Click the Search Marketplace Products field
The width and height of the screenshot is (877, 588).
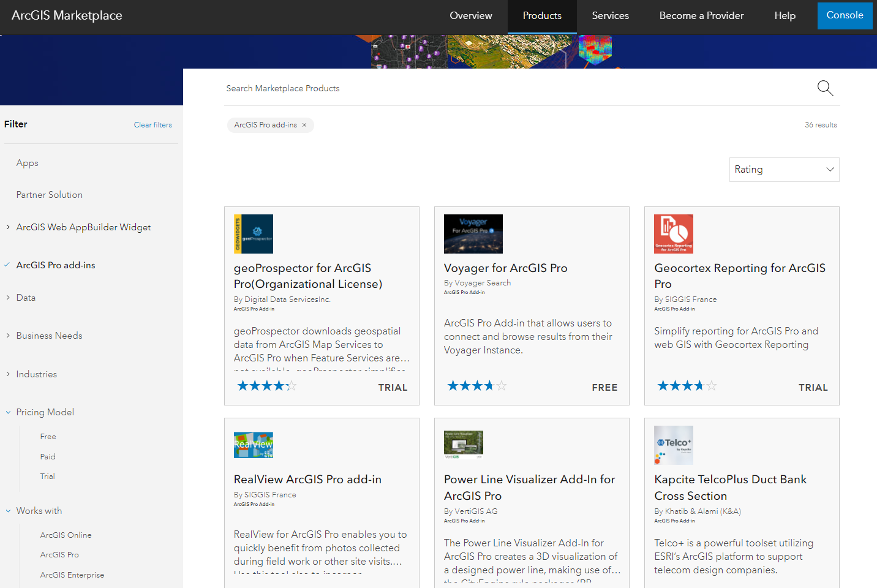pyautogui.click(x=521, y=88)
